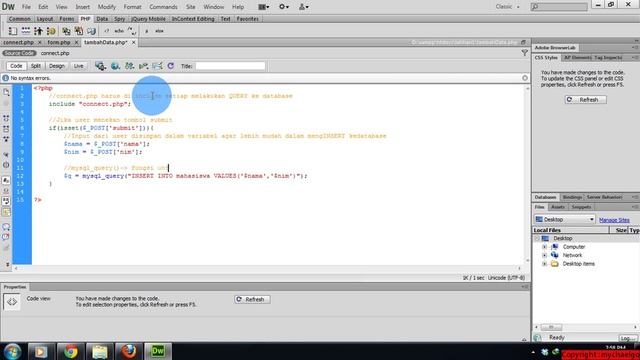
Task: Open the Commands menu
Action: (163, 7)
